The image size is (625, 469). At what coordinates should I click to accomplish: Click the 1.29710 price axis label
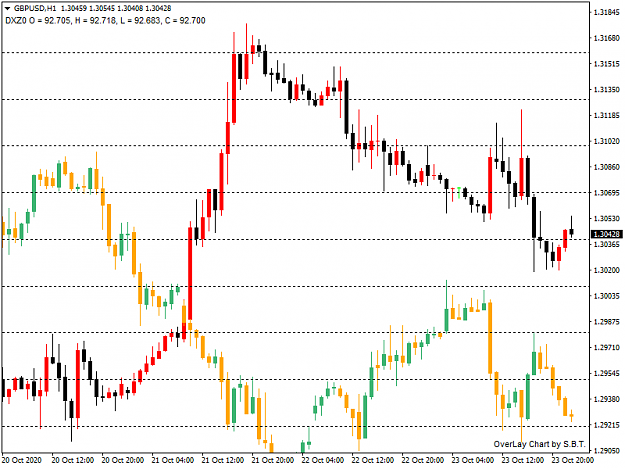pos(607,347)
